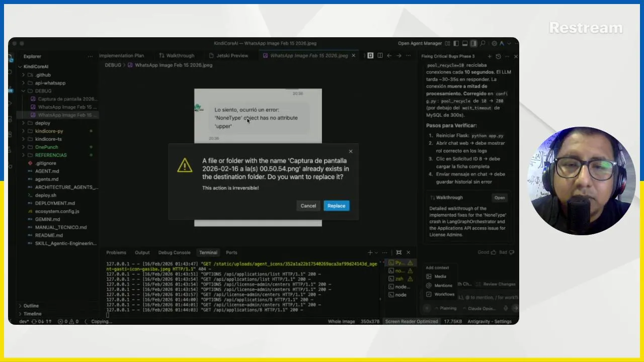
Task: Open ecosystem.config.js file
Action: pos(57,211)
